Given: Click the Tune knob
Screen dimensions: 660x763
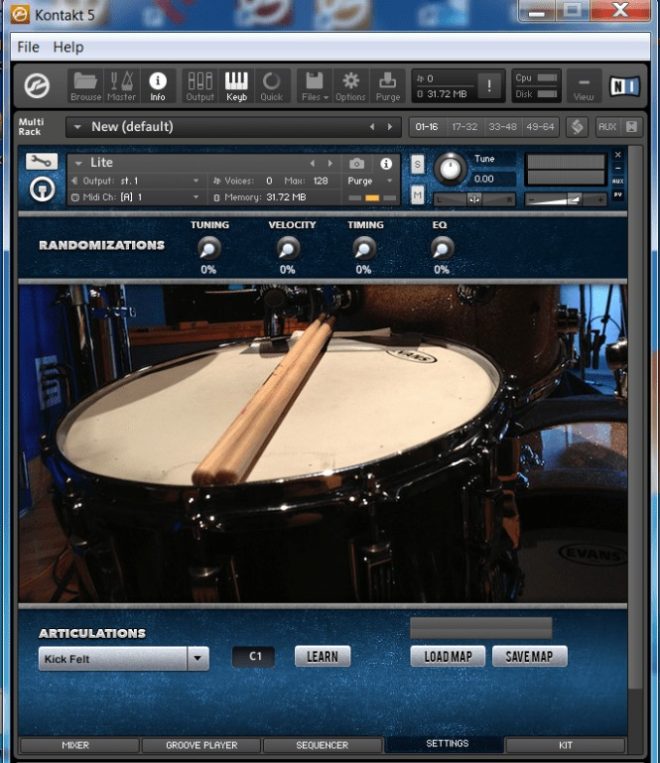Looking at the screenshot, I should (450, 168).
